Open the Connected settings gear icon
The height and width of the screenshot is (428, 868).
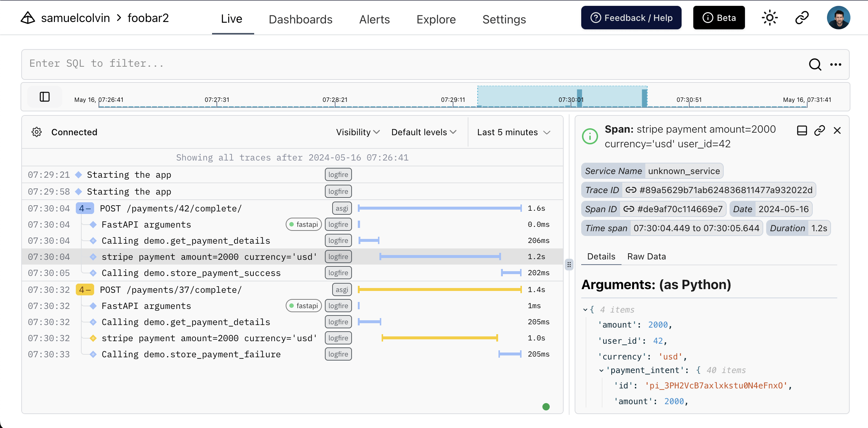[37, 132]
